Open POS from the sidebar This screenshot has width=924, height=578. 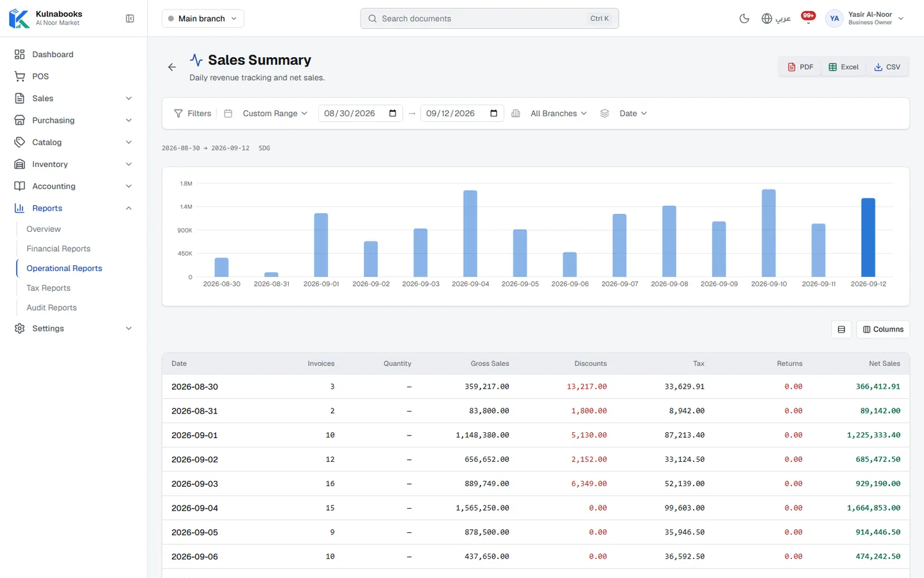(x=74, y=76)
